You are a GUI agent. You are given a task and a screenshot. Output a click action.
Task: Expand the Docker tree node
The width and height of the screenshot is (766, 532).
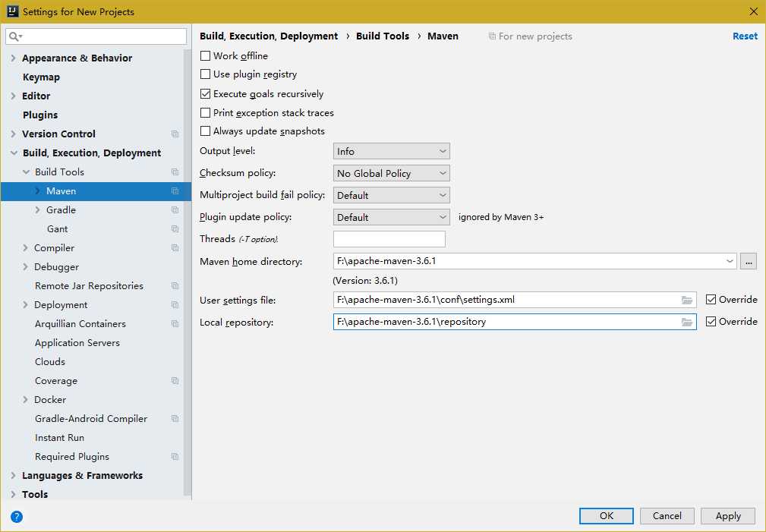pyautogui.click(x=25, y=400)
